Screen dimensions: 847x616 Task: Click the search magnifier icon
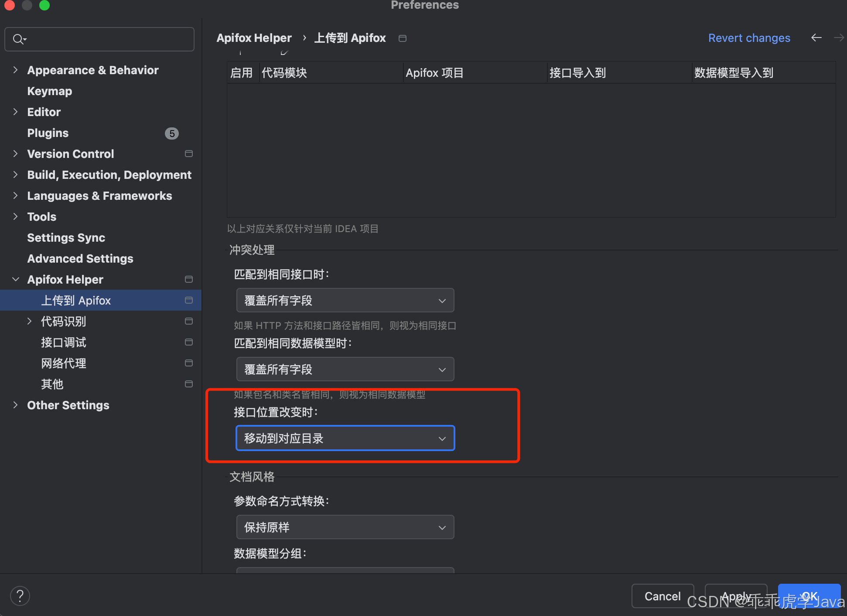tap(18, 39)
